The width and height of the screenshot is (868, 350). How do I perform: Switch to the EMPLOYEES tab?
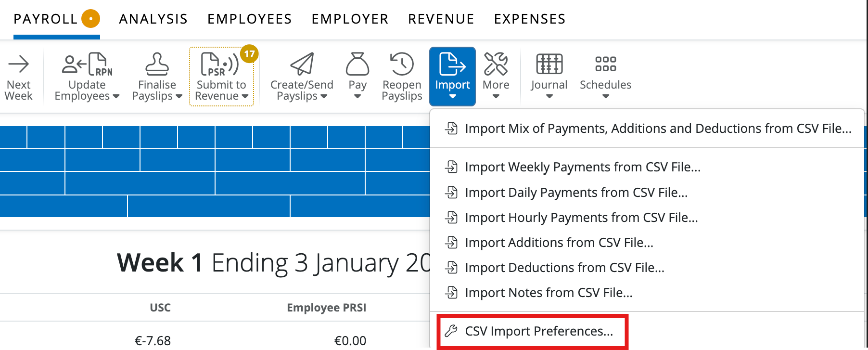click(249, 19)
